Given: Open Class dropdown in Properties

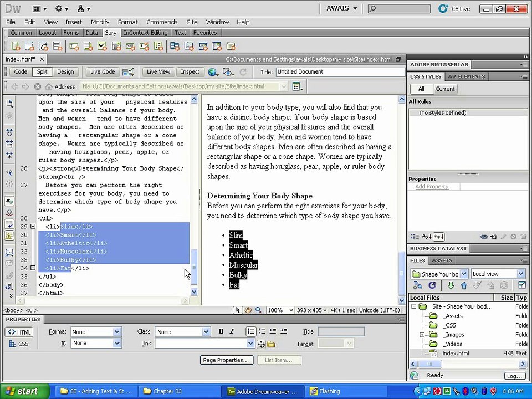Looking at the screenshot, I should click(206, 332).
